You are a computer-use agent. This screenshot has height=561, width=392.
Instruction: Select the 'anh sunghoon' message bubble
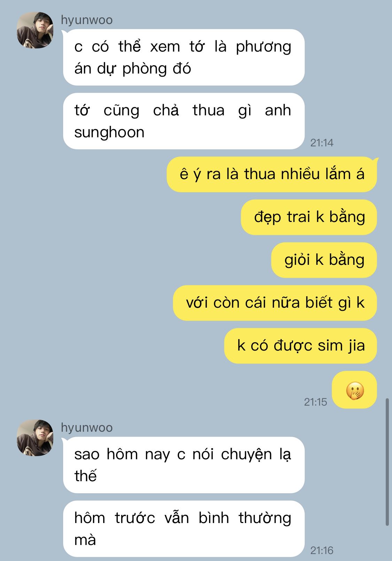(184, 121)
